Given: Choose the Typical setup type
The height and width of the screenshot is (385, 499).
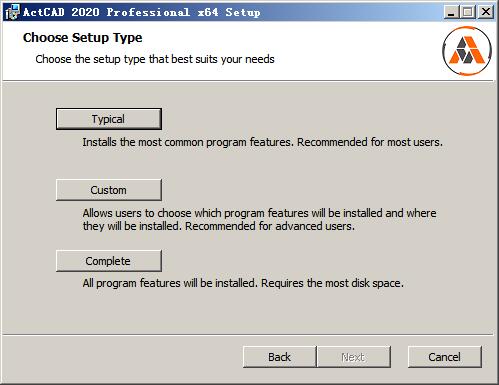Looking at the screenshot, I should pyautogui.click(x=109, y=119).
